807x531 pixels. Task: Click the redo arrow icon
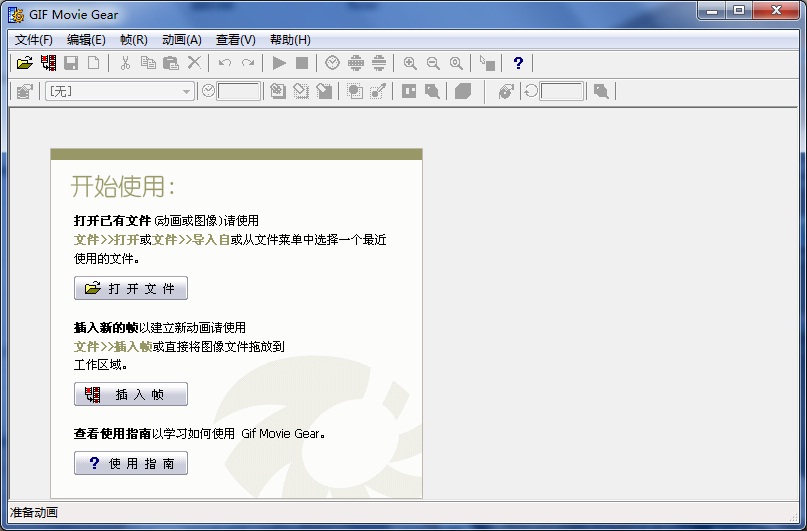point(248,63)
